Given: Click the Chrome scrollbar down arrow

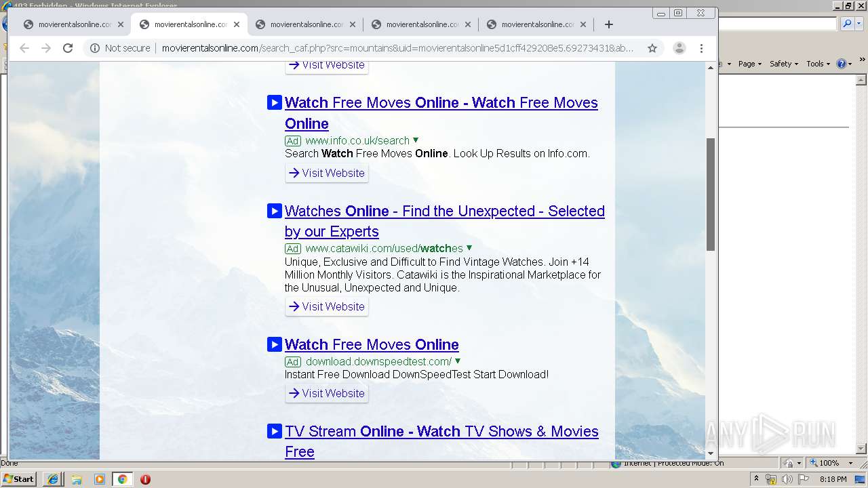Looking at the screenshot, I should (x=711, y=453).
